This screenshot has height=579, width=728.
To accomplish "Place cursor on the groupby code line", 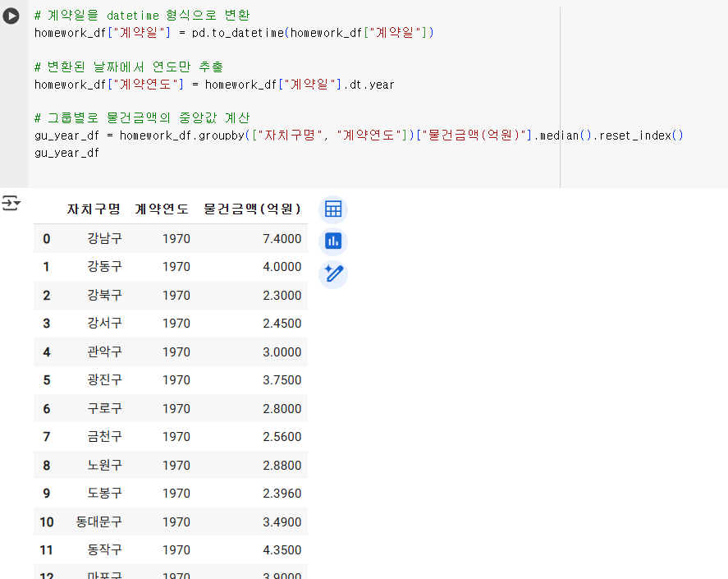I will click(x=359, y=136).
